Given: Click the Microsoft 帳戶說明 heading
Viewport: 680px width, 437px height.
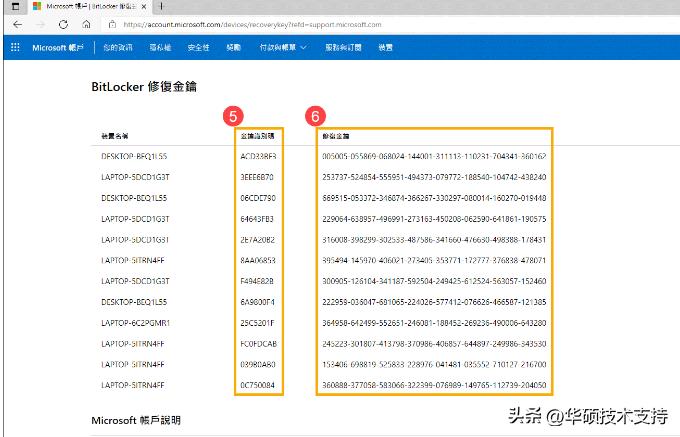Looking at the screenshot, I should [x=136, y=420].
